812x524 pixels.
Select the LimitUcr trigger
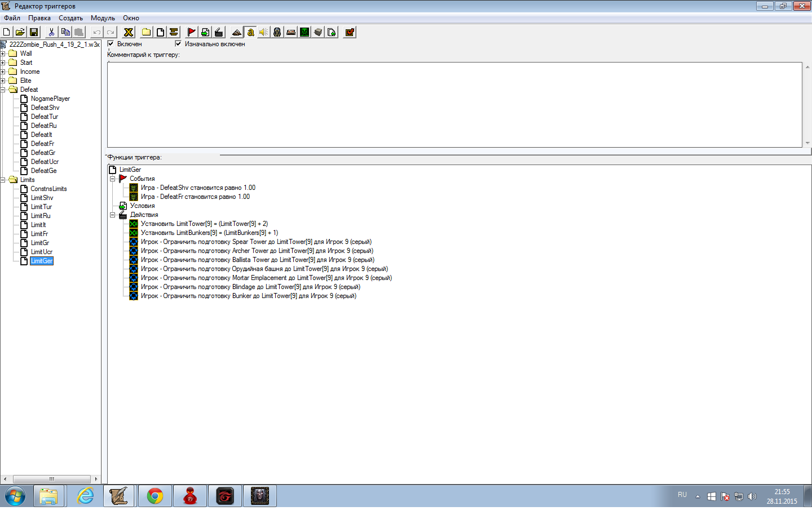point(42,252)
